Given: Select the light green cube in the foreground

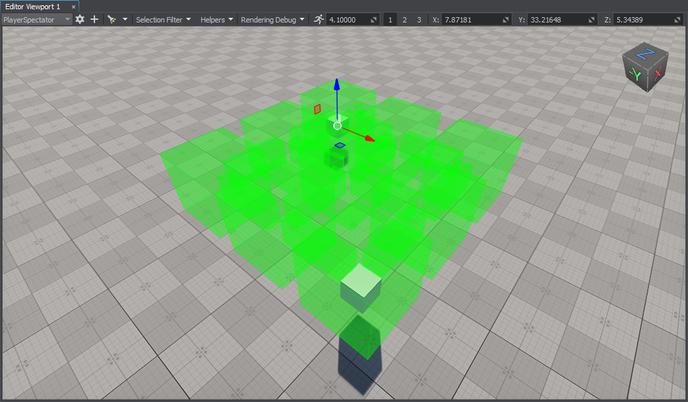Looking at the screenshot, I should click(x=361, y=287).
